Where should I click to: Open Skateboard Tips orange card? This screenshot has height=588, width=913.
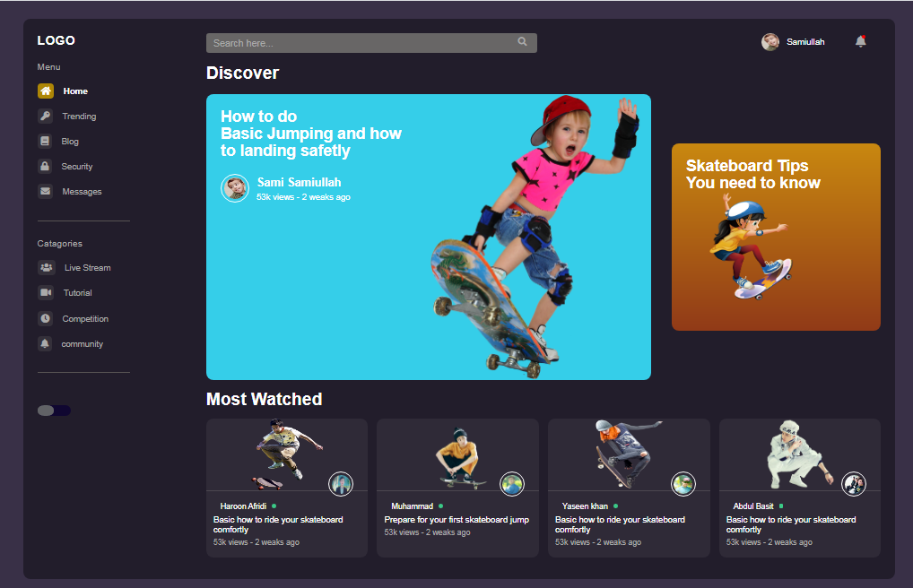(x=776, y=238)
